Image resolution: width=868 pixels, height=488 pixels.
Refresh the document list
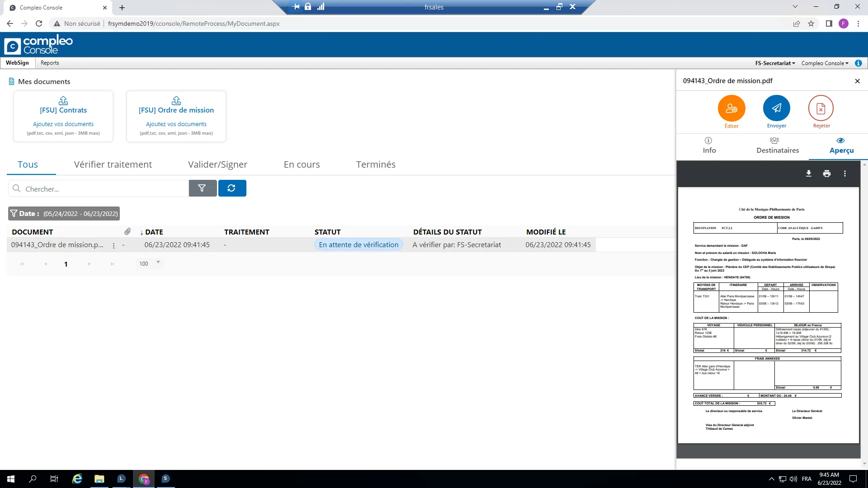pos(232,188)
